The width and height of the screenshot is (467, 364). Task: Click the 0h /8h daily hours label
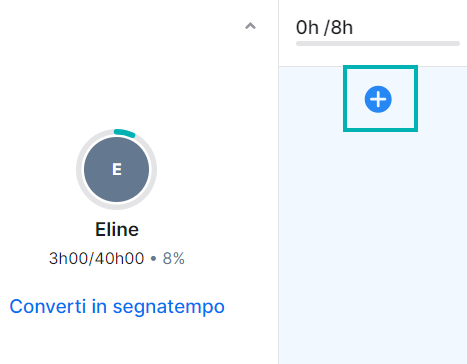(x=324, y=27)
